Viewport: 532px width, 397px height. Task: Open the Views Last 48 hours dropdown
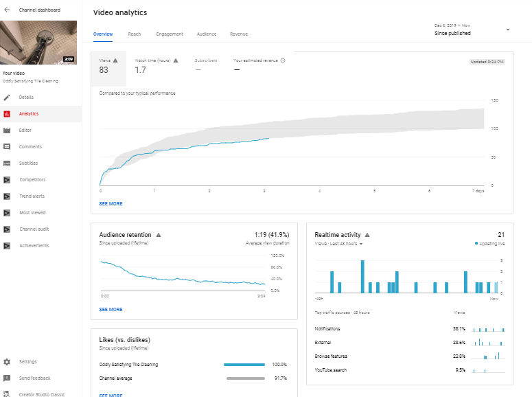(338, 244)
